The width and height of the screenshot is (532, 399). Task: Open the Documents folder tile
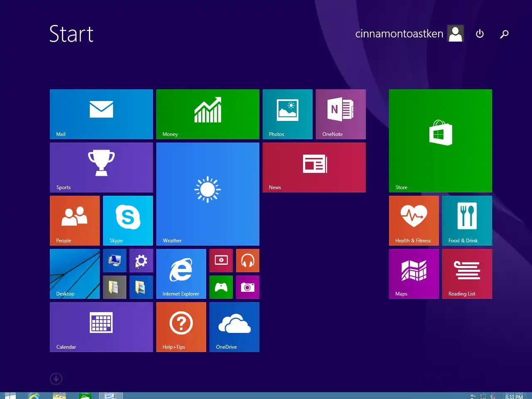pos(115,287)
